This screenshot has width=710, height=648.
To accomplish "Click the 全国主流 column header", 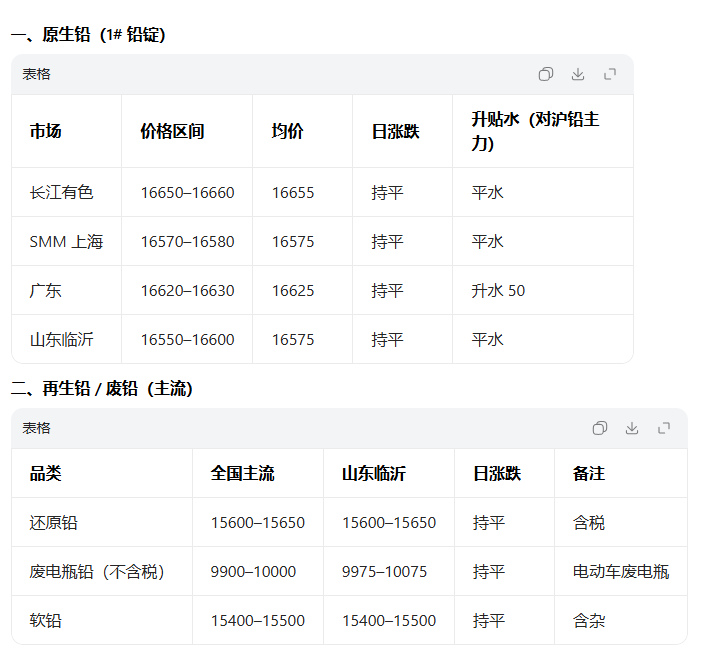I will 242,473.
